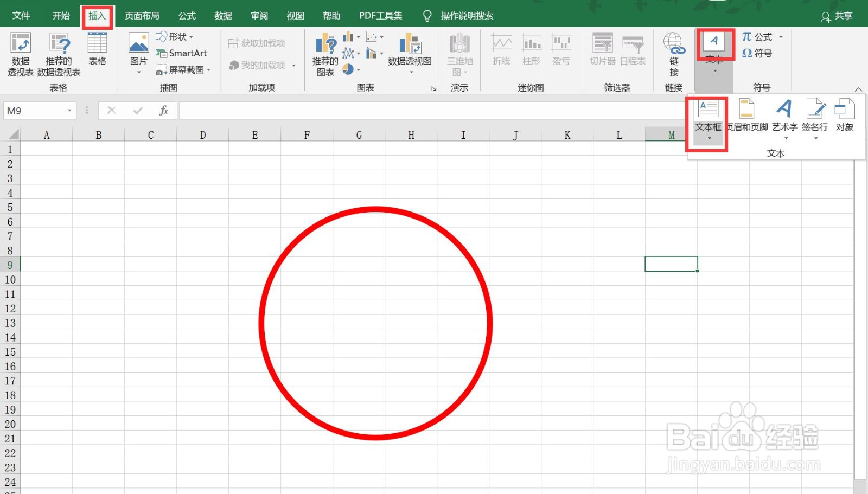Open the Shapes (形状) gallery
This screenshot has height=494, width=868.
pyautogui.click(x=174, y=37)
